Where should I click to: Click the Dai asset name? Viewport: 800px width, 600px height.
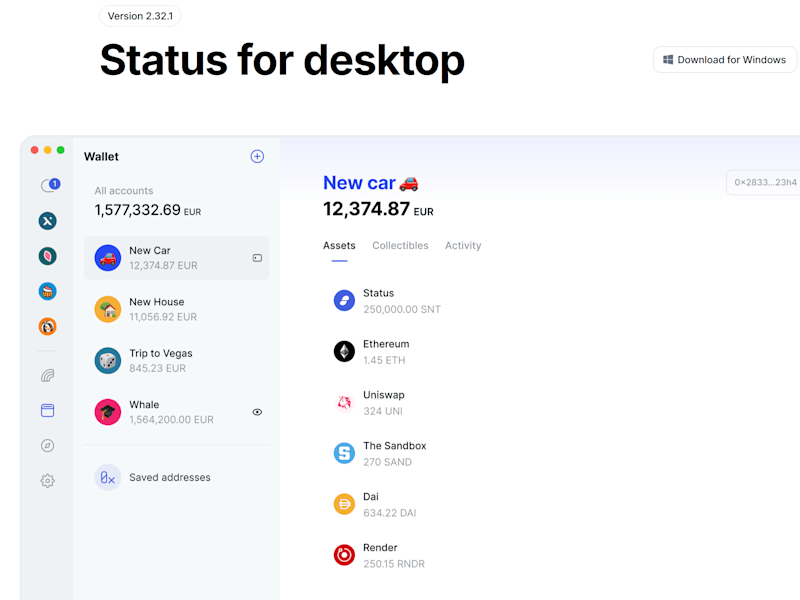tap(371, 497)
